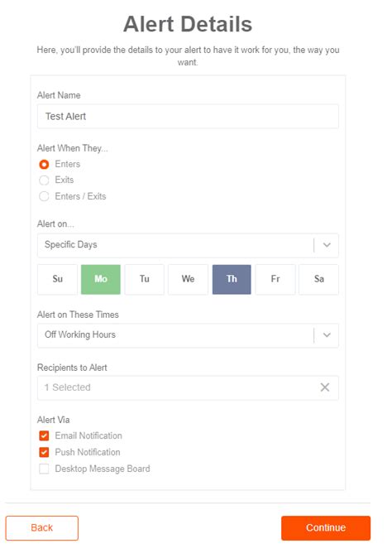This screenshot has height=553, width=392.
Task: Clear recipients with the X icon
Action: [x=325, y=387]
